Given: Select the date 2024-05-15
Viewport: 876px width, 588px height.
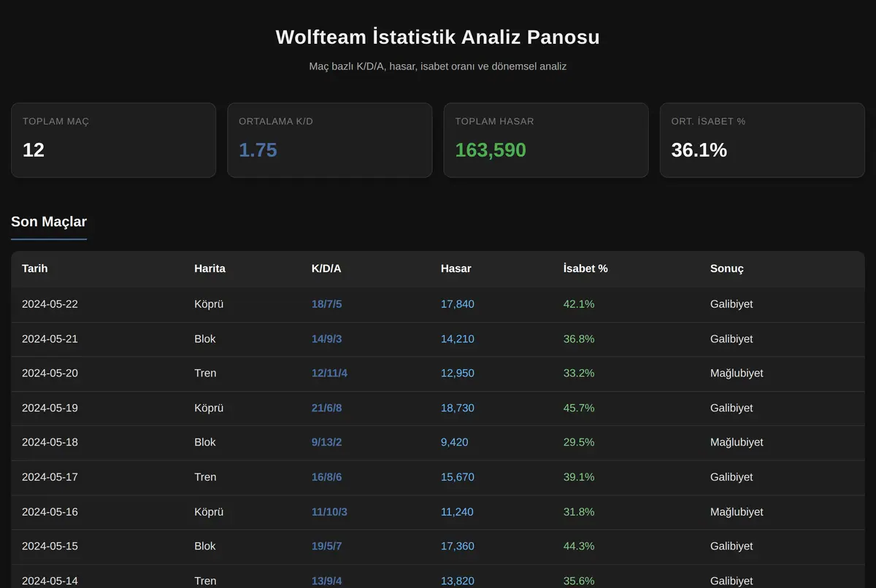Looking at the screenshot, I should tap(50, 546).
